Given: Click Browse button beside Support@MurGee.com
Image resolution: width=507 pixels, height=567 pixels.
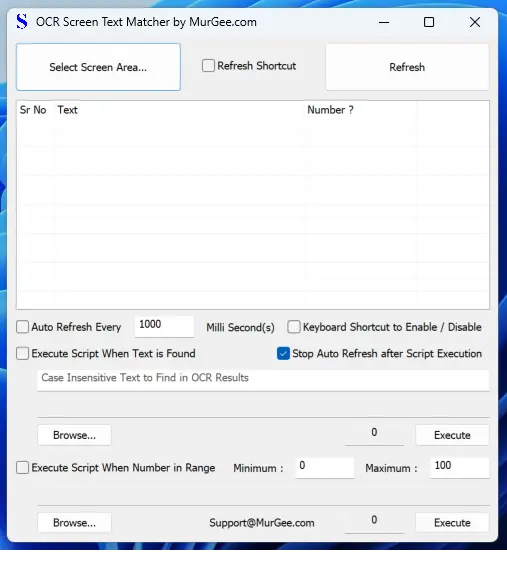Looking at the screenshot, I should coord(74,523).
